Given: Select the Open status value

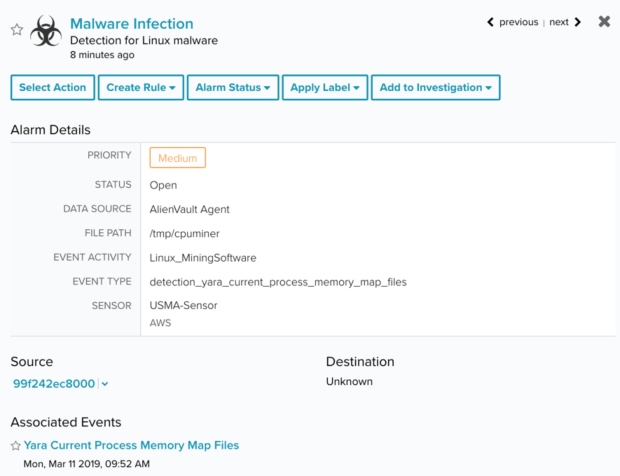Looking at the screenshot, I should [x=163, y=185].
